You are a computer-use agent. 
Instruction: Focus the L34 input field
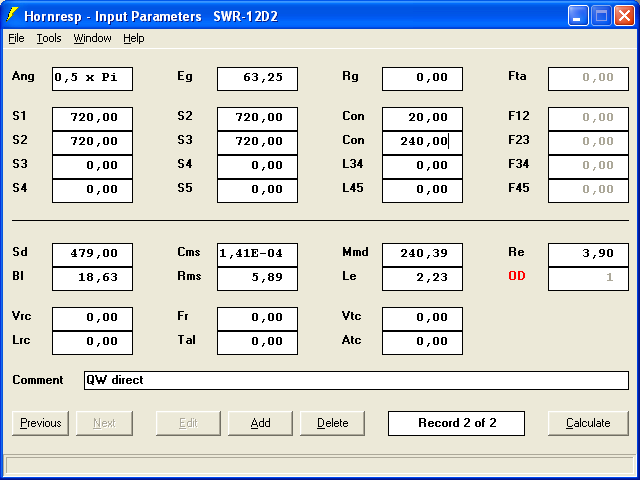[x=422, y=167]
